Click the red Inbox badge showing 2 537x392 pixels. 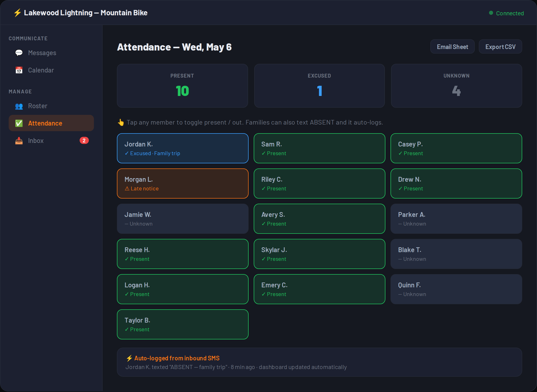click(x=84, y=140)
